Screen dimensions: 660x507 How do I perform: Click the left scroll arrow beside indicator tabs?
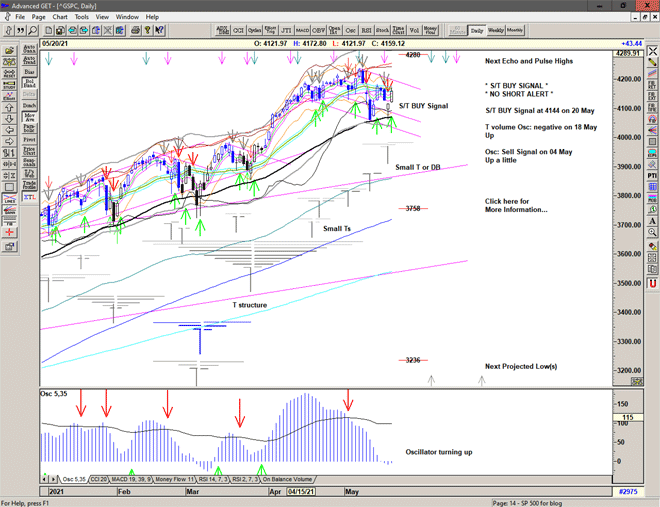pyautogui.click(x=44, y=480)
